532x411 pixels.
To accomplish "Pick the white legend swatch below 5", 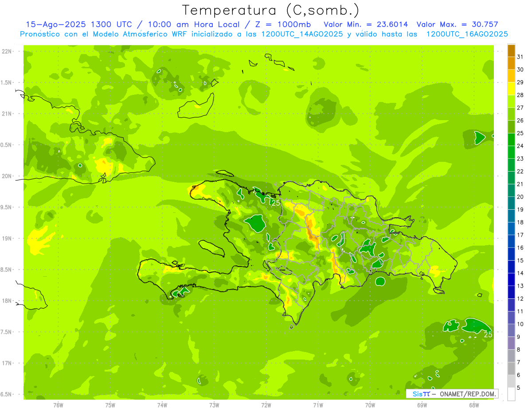I will [x=511, y=394].
